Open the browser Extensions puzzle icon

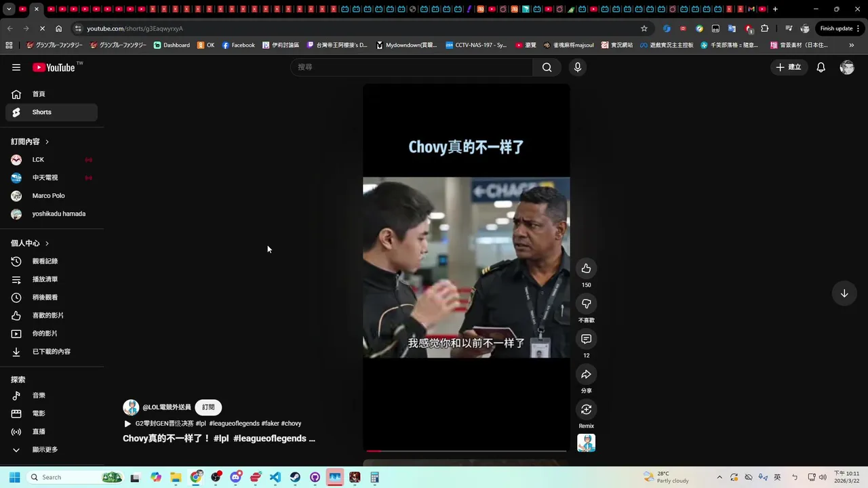click(765, 28)
